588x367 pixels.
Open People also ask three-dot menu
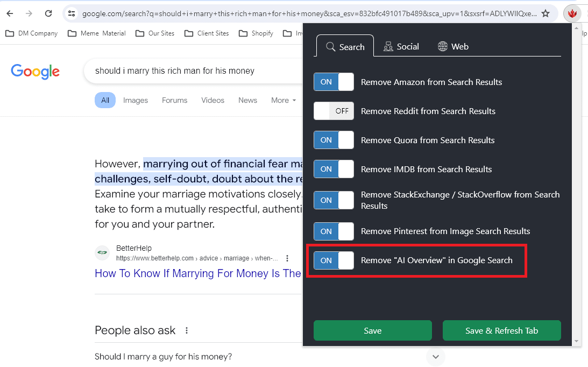pyautogui.click(x=186, y=330)
